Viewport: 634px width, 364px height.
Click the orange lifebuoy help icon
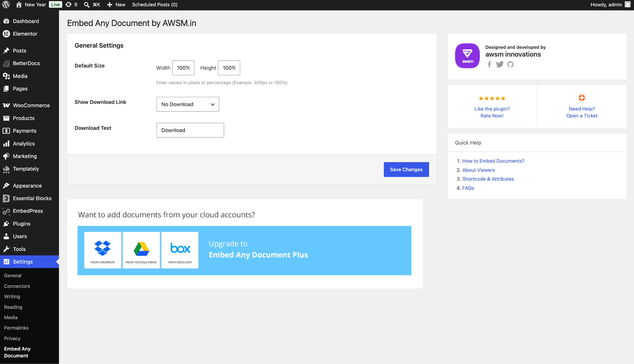pos(582,98)
